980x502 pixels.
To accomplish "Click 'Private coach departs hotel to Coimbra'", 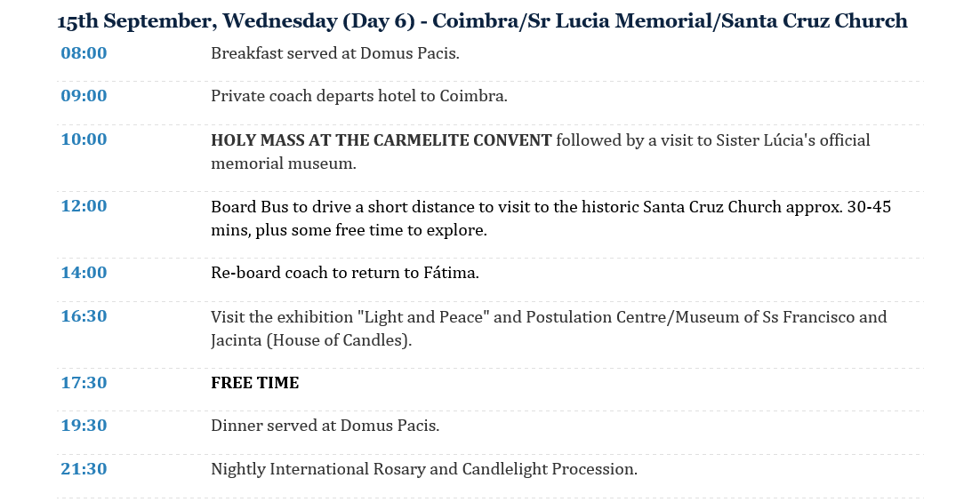I will pyautogui.click(x=359, y=96).
